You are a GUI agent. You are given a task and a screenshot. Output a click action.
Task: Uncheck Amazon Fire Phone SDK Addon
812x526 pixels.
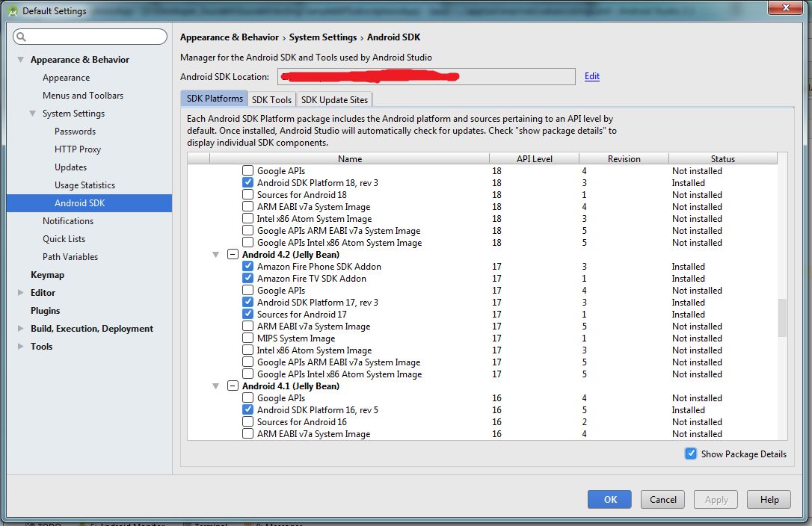point(248,266)
